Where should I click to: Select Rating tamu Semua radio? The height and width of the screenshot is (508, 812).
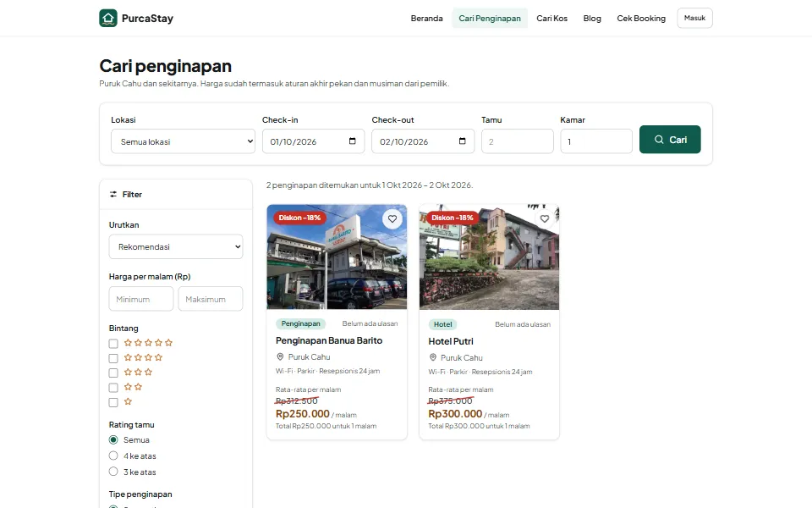(113, 439)
